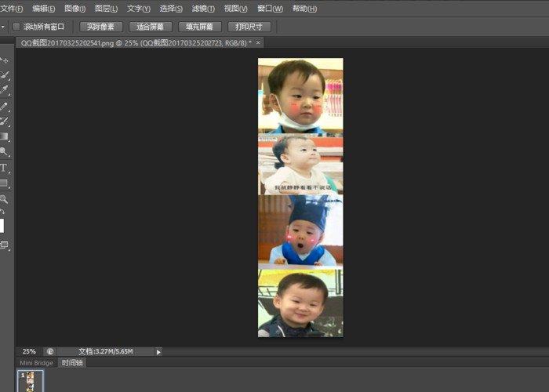Image resolution: width=549 pixels, height=392 pixels.
Task: Switch to the Mini Bridge tab
Action: click(x=36, y=363)
